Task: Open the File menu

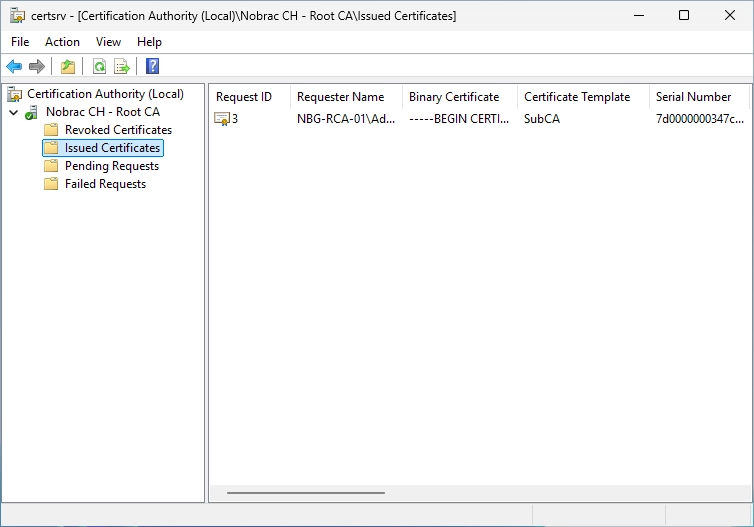Action: pyautogui.click(x=20, y=42)
